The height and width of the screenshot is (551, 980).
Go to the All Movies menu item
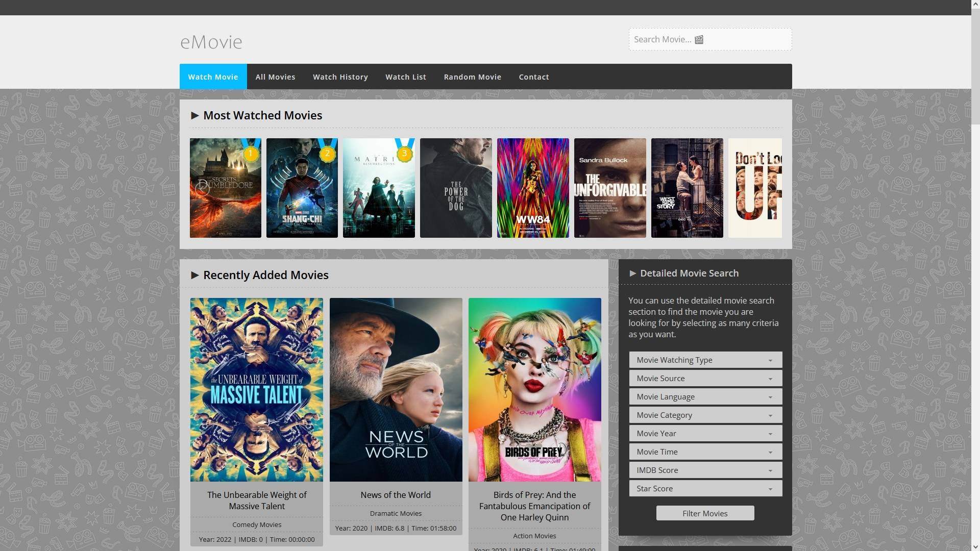coord(275,77)
